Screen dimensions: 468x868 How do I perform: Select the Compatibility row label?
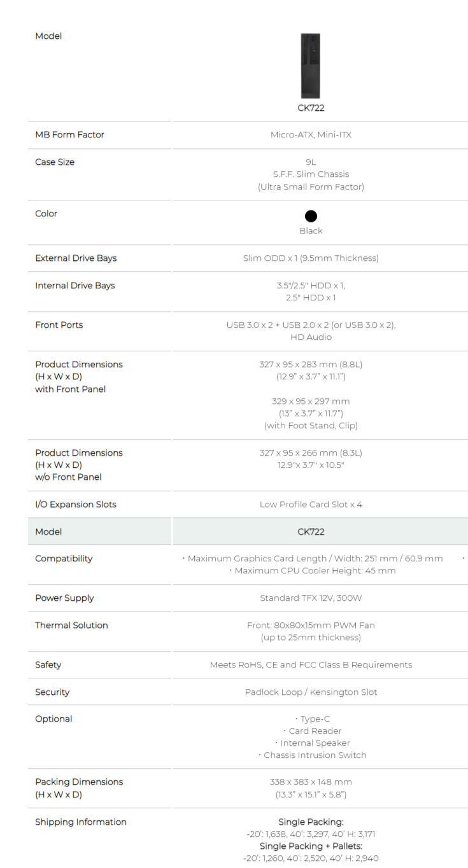(x=64, y=559)
